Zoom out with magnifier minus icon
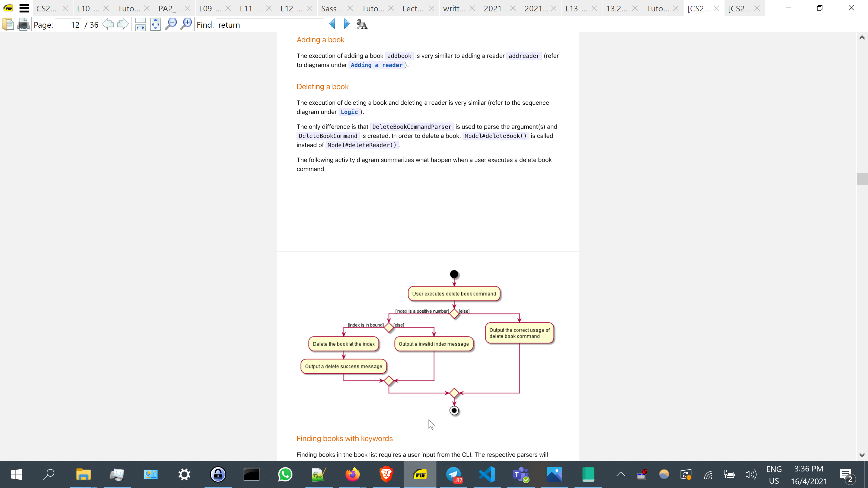 (171, 24)
